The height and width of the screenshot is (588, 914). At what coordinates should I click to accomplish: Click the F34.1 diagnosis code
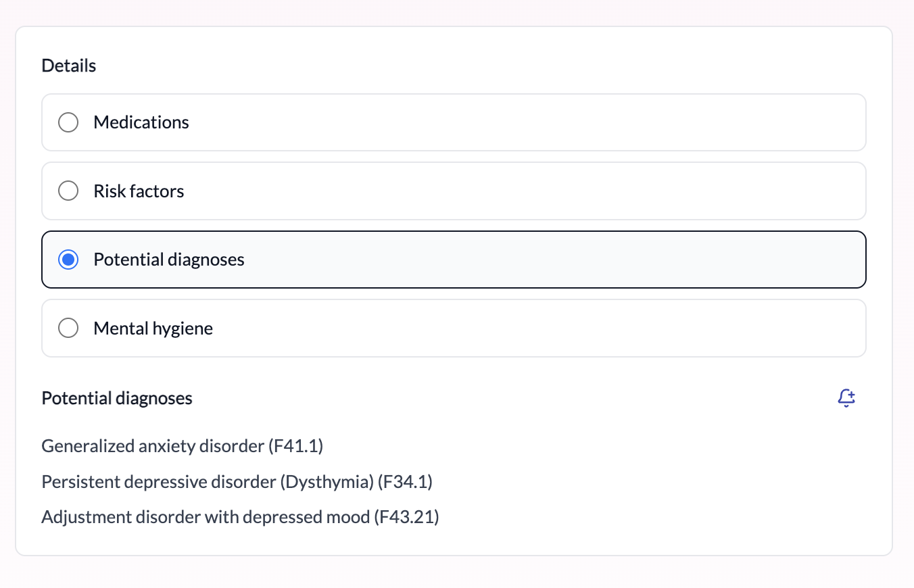(x=407, y=481)
